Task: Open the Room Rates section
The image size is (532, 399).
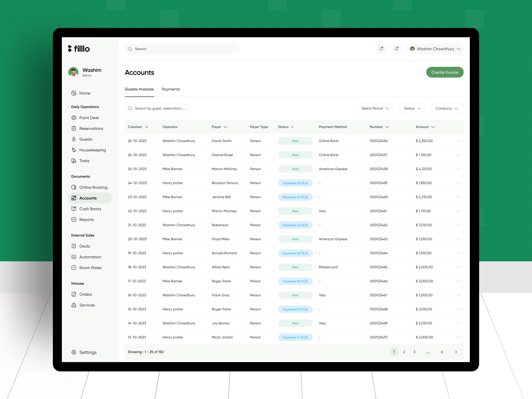Action: 91,268
